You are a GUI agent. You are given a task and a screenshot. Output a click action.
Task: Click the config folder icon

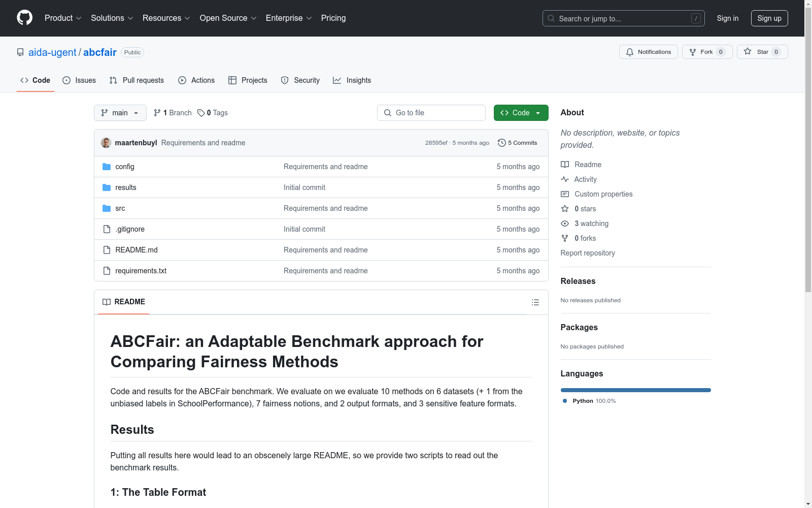pyautogui.click(x=107, y=167)
